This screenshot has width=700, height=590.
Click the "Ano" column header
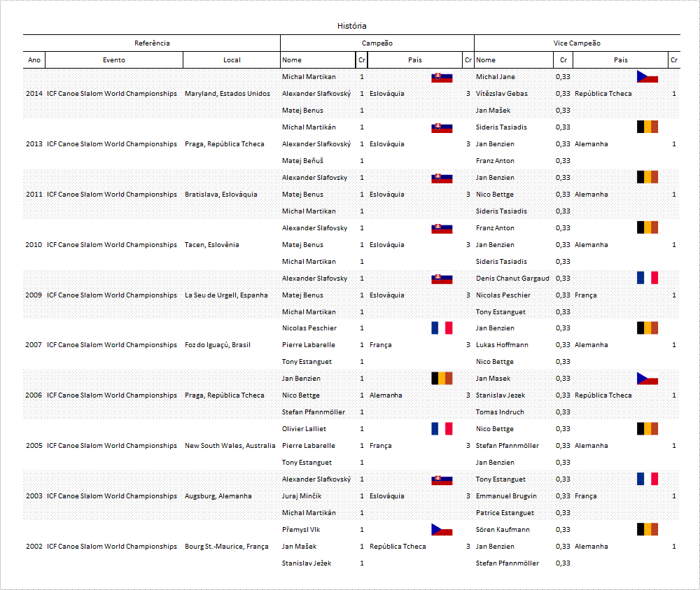pos(34,60)
